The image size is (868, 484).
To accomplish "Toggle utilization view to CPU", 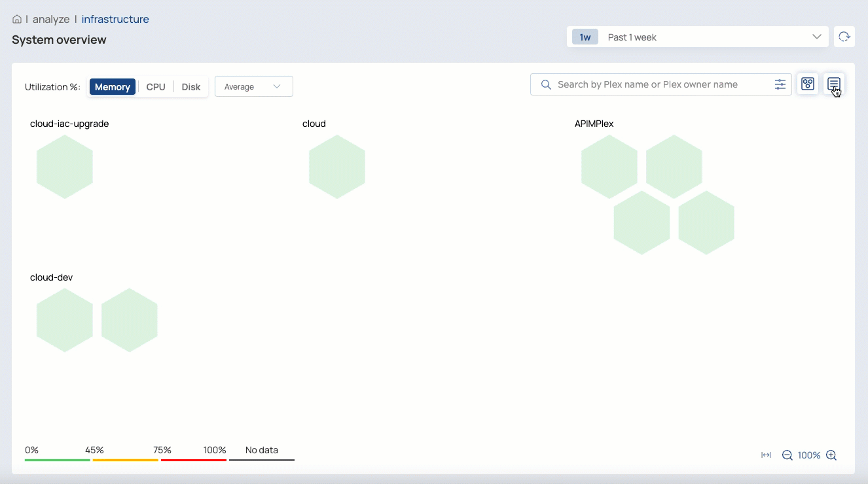I will (x=156, y=86).
